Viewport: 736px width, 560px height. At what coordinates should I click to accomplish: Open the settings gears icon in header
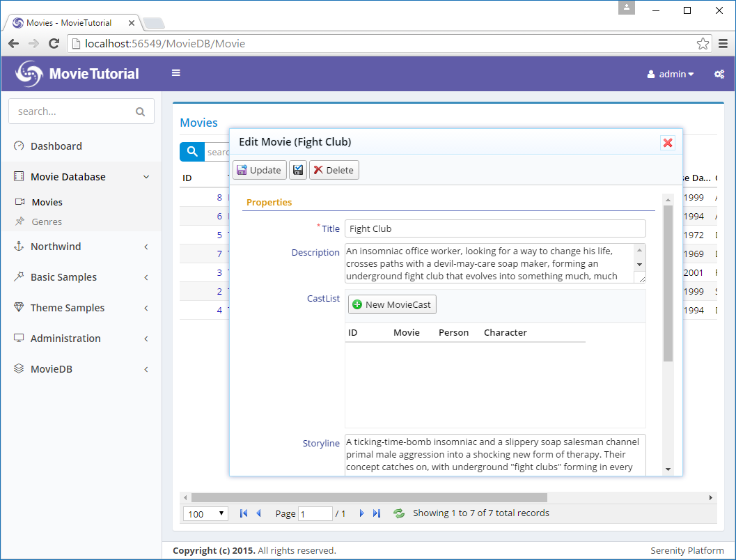coord(719,74)
